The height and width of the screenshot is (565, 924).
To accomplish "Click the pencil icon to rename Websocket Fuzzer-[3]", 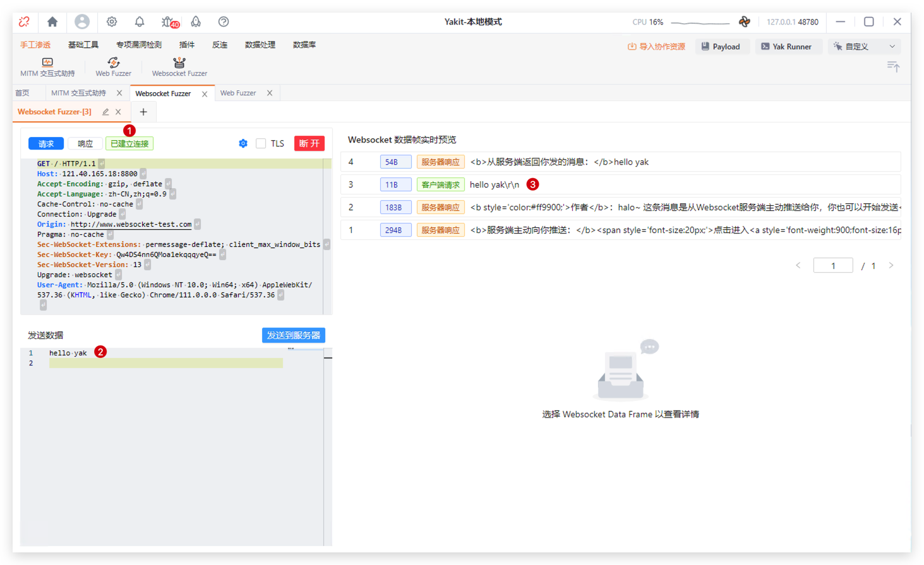I will pos(105,112).
